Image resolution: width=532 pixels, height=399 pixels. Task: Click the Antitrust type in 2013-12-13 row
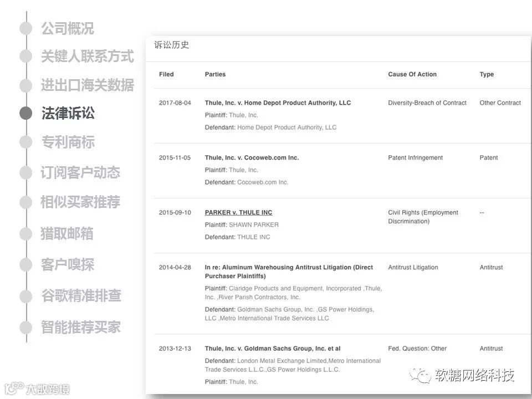point(491,349)
